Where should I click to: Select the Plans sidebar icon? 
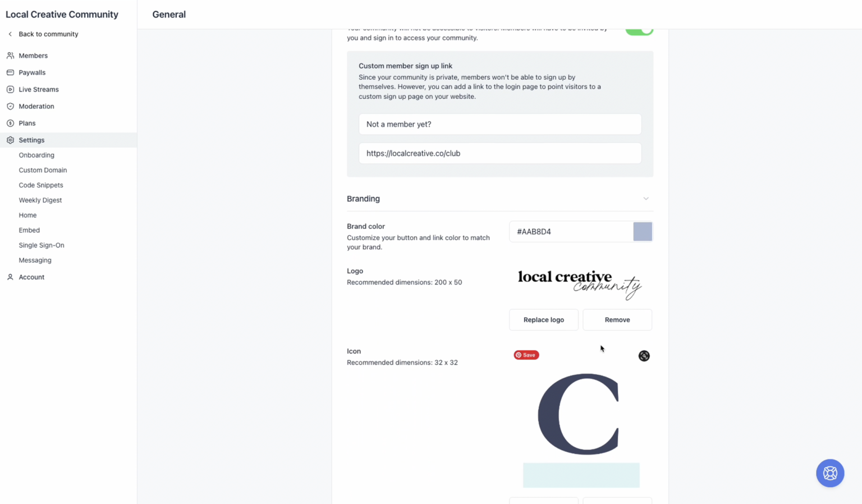(x=10, y=123)
